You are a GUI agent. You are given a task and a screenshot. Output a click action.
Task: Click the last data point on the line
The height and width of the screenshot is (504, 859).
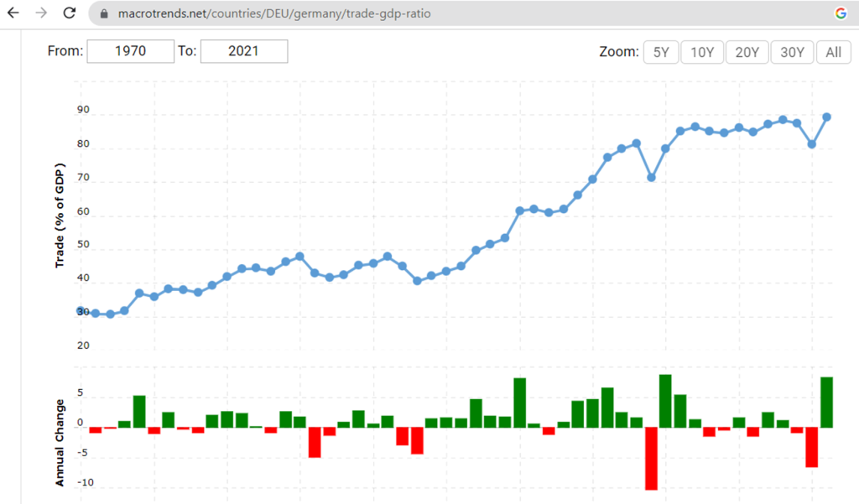click(x=826, y=117)
